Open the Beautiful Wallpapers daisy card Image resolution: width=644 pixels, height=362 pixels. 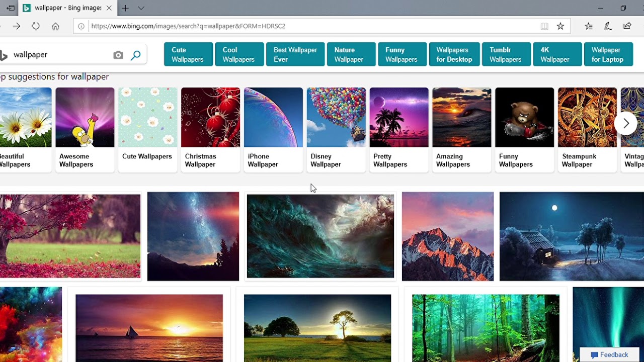point(25,130)
